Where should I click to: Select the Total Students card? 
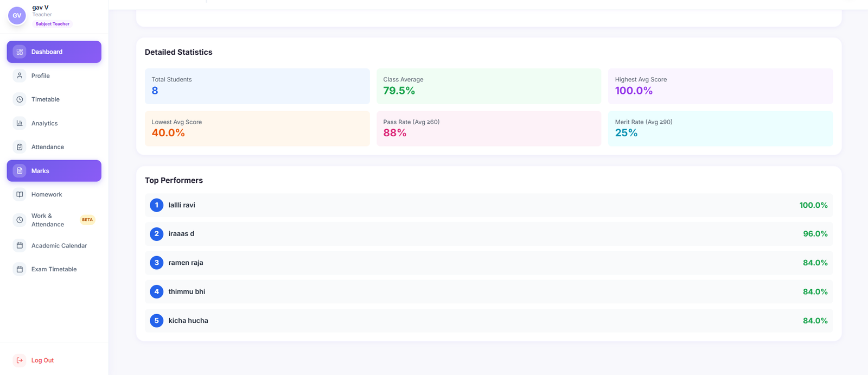(257, 86)
